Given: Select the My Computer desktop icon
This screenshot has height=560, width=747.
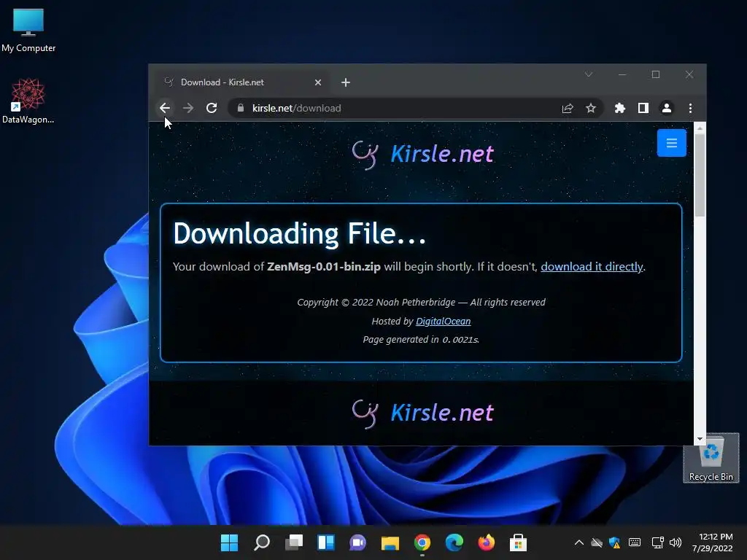Looking at the screenshot, I should [28, 30].
